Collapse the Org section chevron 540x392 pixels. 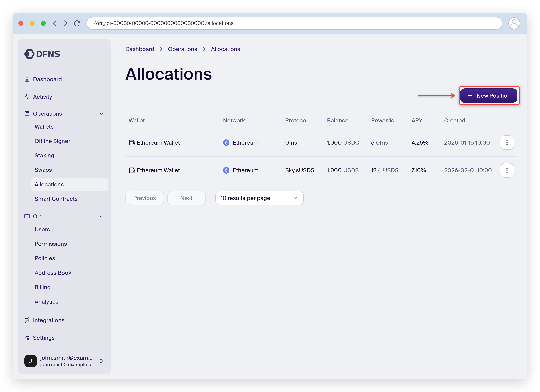point(101,216)
